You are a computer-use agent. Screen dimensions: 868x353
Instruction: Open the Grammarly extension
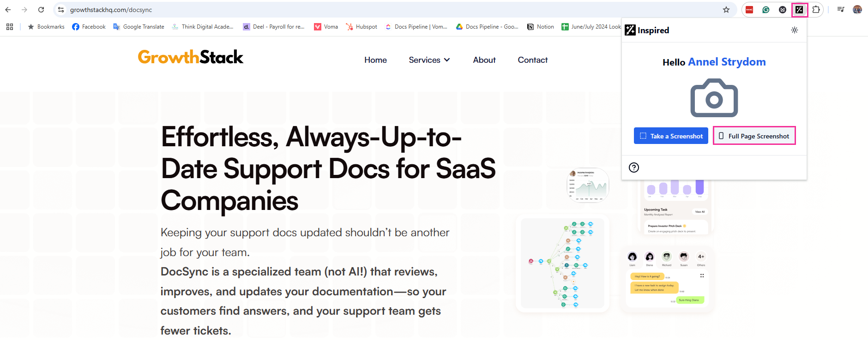tap(766, 10)
